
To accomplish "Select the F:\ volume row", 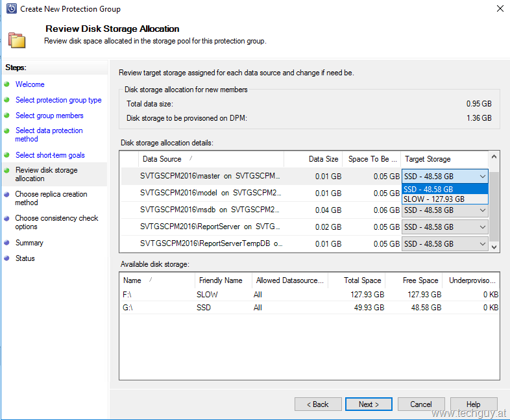I will [310, 295].
